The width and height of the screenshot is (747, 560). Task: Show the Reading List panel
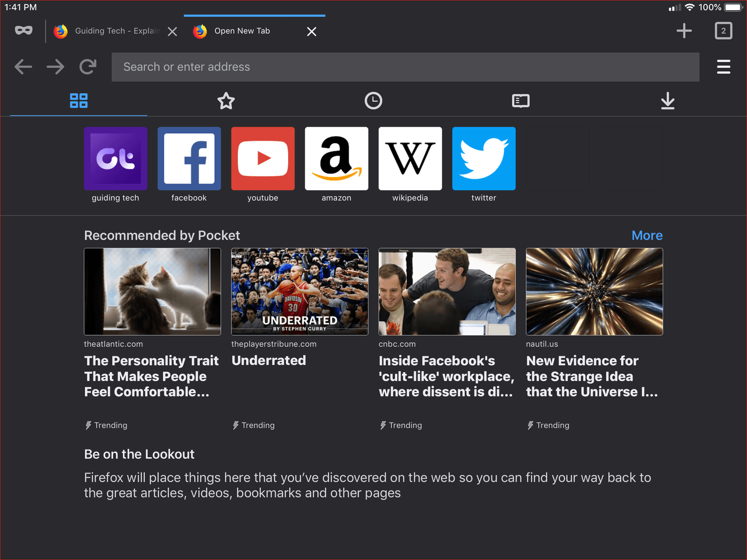pyautogui.click(x=521, y=101)
